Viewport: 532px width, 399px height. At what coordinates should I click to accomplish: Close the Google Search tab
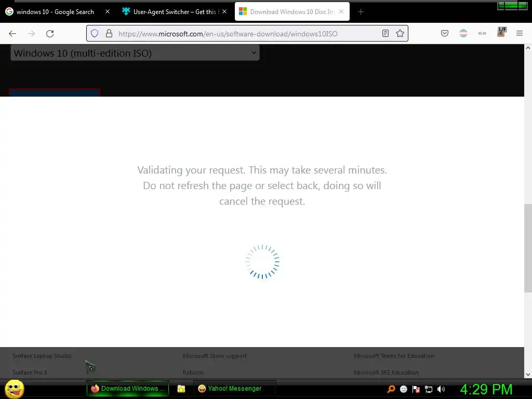(107, 11)
